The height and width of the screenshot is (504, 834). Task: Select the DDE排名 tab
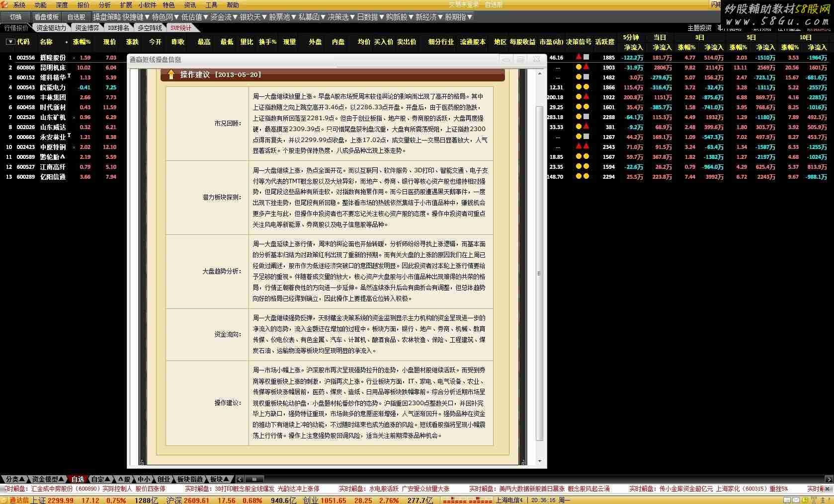(118, 28)
